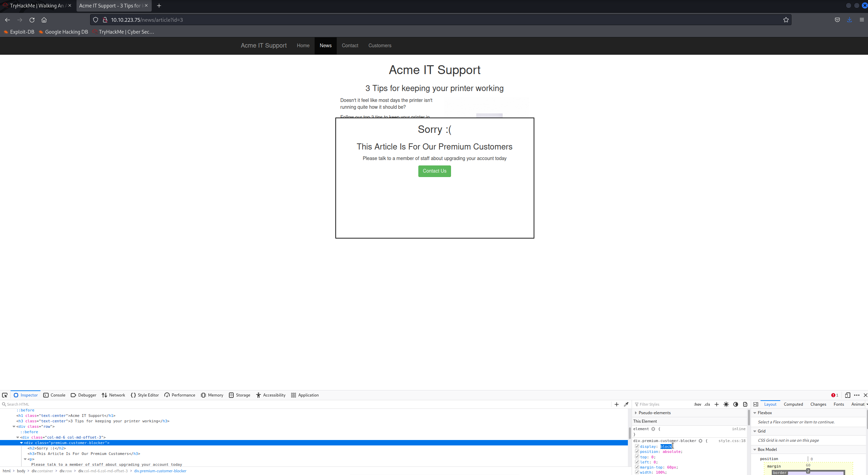
Task: Collapse the premium-customer-blocker div node
Action: click(21, 443)
